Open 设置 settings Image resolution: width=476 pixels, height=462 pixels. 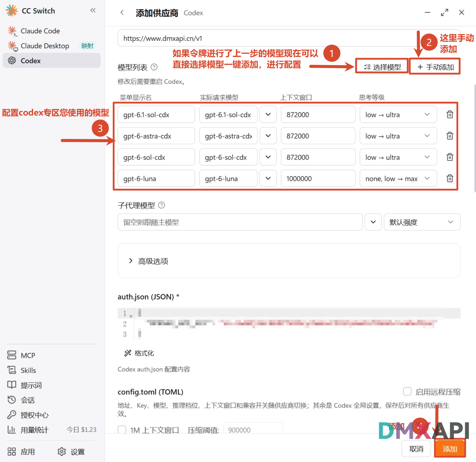pos(71,452)
